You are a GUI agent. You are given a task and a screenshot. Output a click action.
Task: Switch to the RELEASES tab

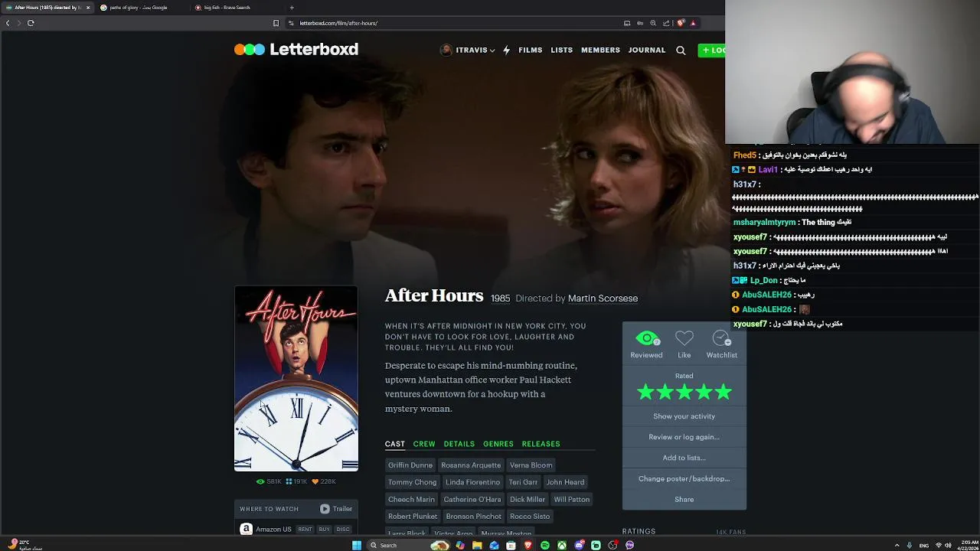pos(541,444)
